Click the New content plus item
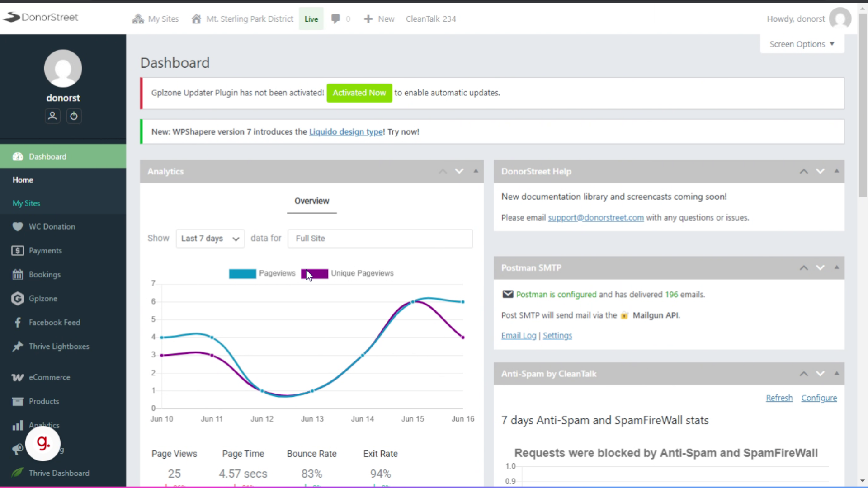 coord(379,19)
